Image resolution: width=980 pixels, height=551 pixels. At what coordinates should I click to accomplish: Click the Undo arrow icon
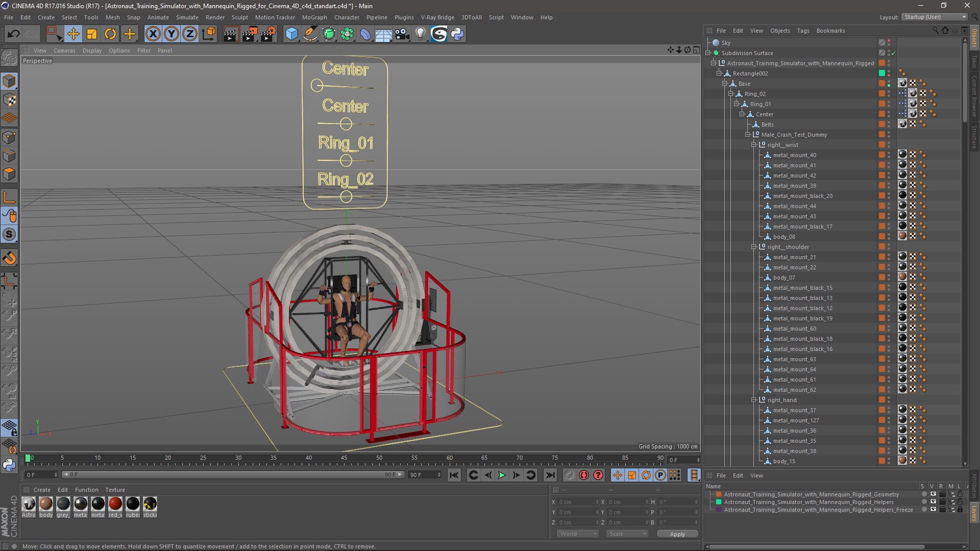[13, 34]
